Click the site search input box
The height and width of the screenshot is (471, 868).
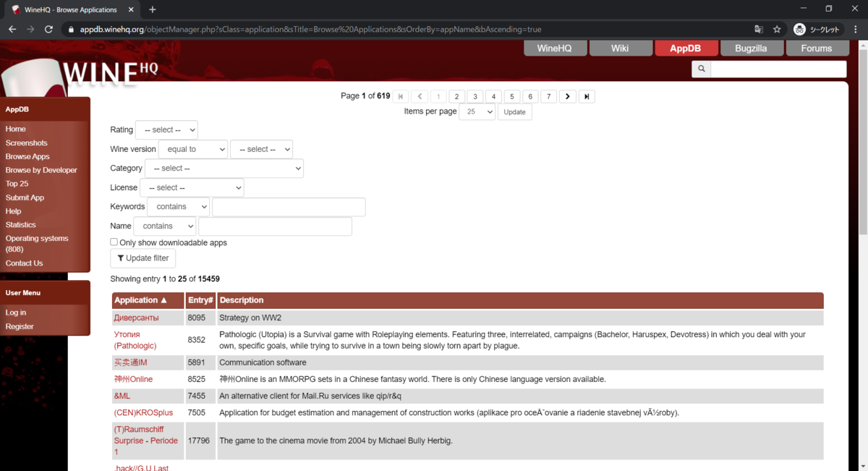[778, 69]
